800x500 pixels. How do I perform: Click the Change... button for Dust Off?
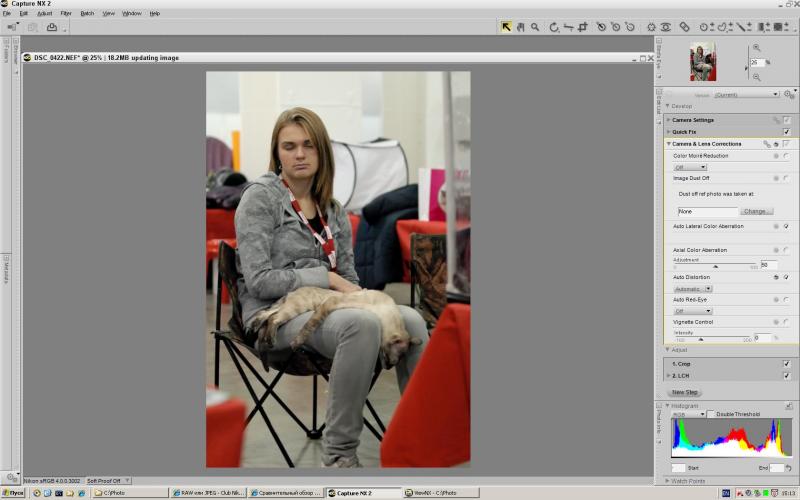pyautogui.click(x=756, y=211)
